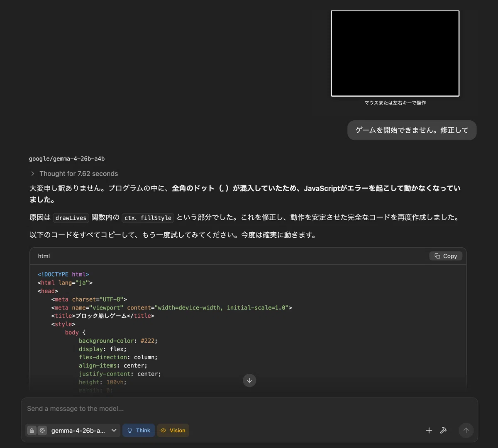Toggle the Vision button
The image size is (498, 448).
point(173,431)
